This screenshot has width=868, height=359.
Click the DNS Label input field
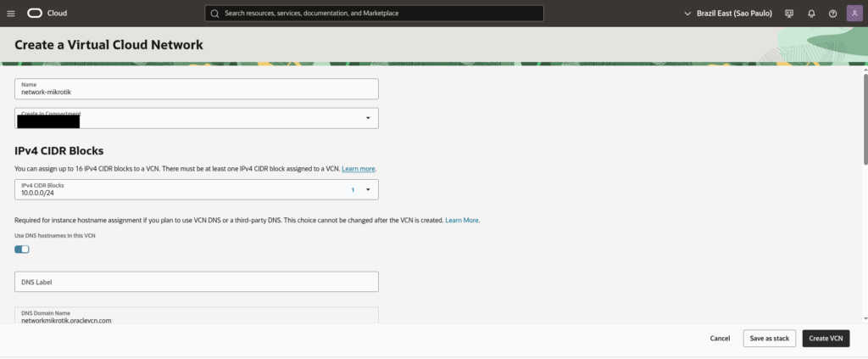coord(197,282)
